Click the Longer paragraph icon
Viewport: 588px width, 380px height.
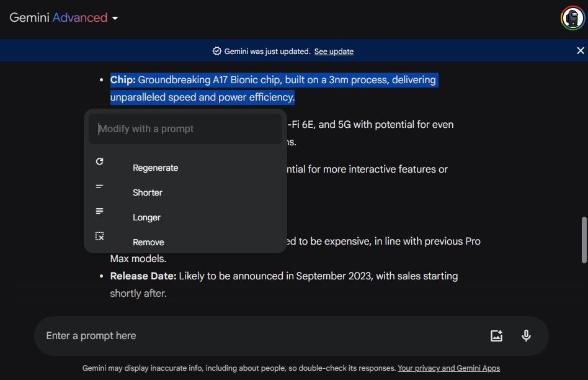99,211
